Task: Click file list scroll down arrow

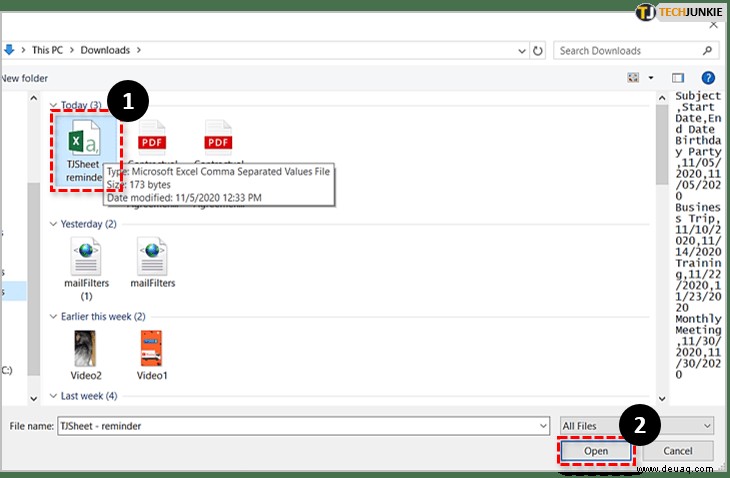Action: pyautogui.click(x=662, y=398)
